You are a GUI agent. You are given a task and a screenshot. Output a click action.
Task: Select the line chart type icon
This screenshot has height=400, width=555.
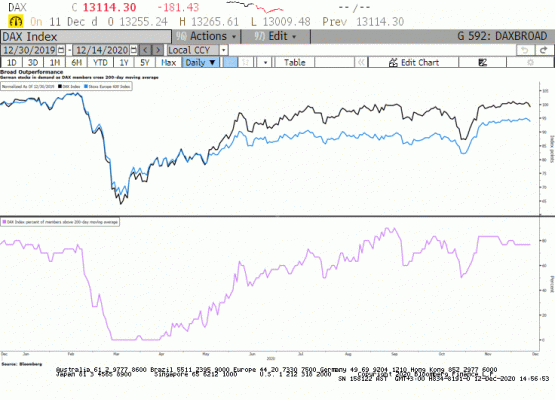230,62
